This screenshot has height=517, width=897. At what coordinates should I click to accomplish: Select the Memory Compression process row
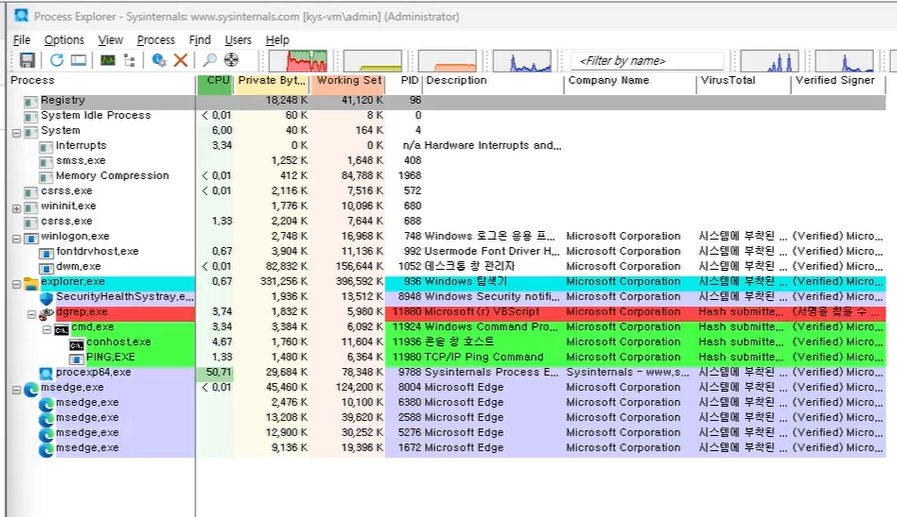pyautogui.click(x=446, y=176)
